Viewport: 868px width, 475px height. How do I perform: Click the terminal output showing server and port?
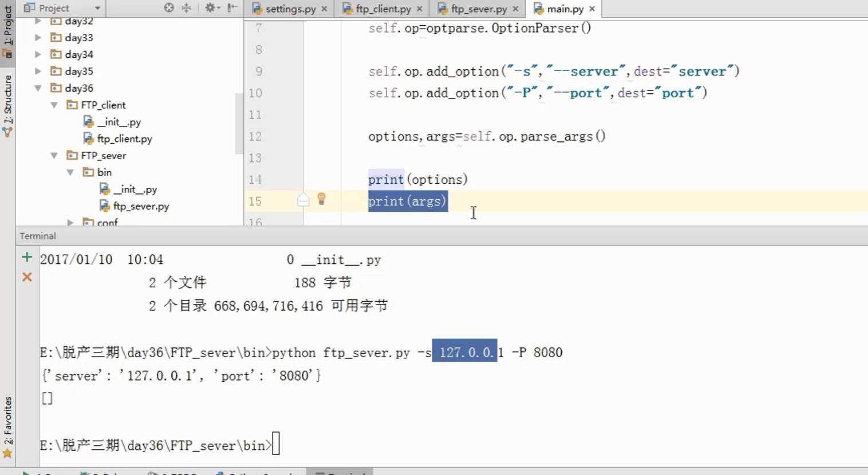coord(181,376)
